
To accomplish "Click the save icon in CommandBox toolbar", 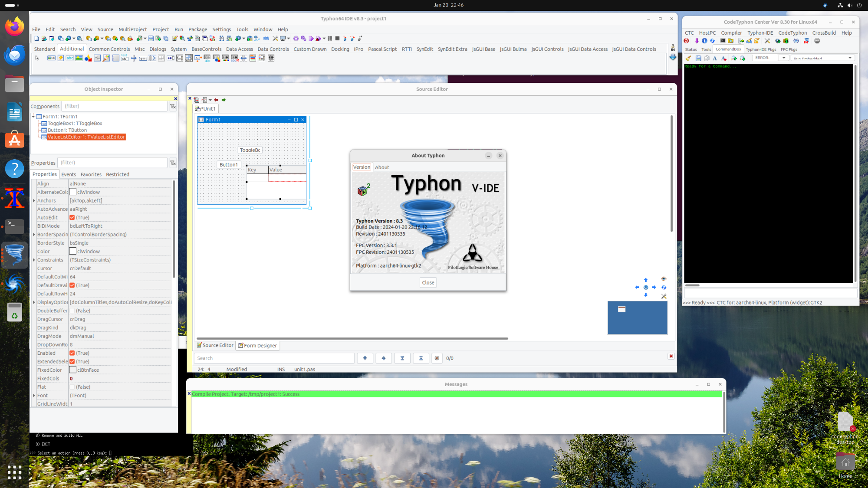I will [x=698, y=58].
